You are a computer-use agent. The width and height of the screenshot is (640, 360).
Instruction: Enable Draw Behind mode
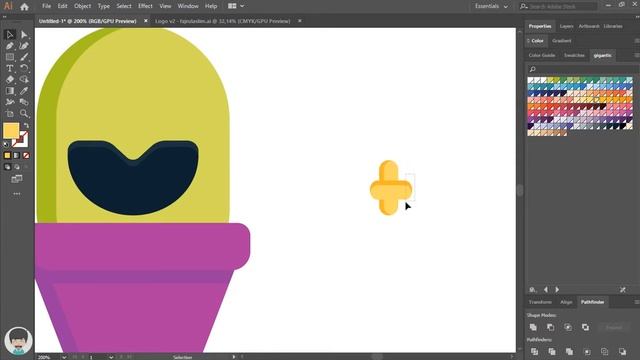pyautogui.click(x=16, y=167)
